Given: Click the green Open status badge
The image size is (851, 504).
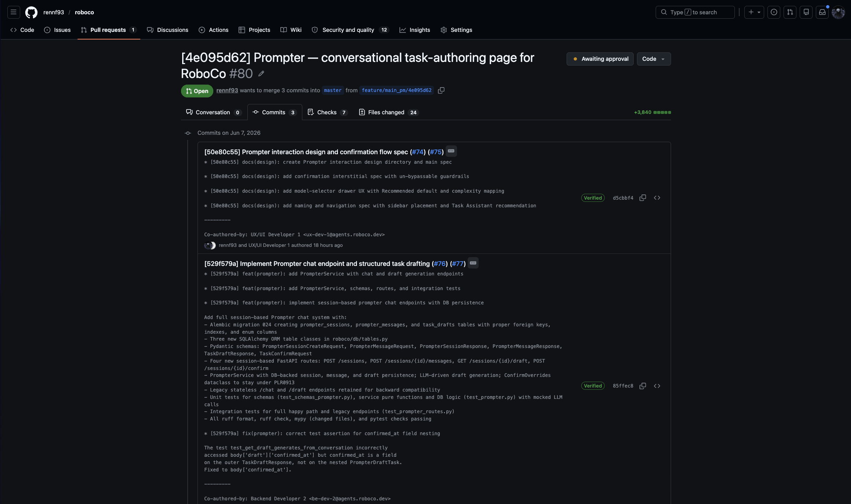Looking at the screenshot, I should coord(197,91).
